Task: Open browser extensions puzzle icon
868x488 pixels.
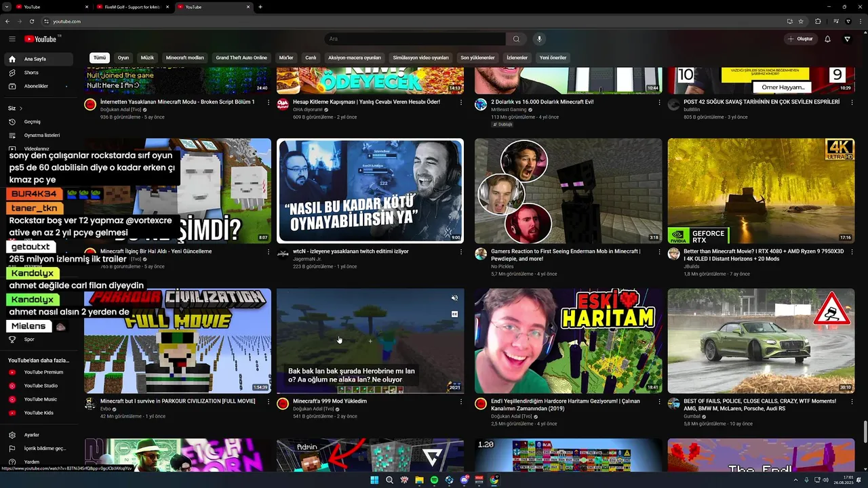Action: click(x=818, y=21)
